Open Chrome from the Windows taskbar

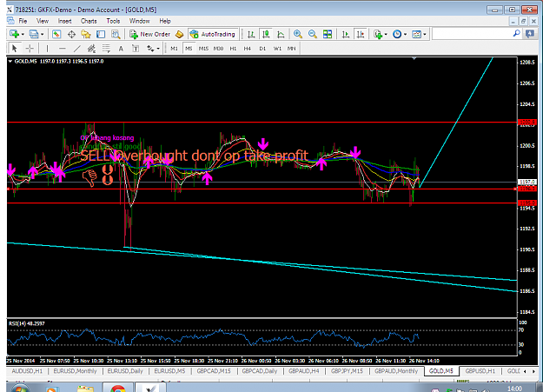click(118, 389)
